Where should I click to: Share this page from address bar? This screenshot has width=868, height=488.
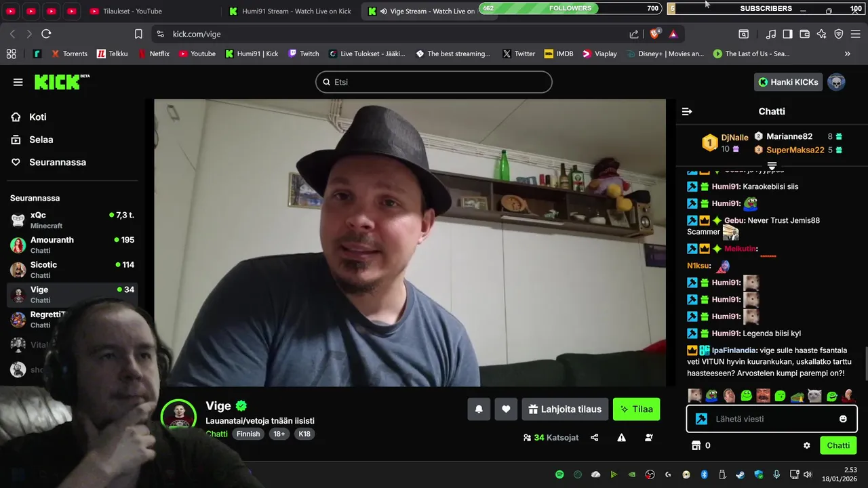tap(634, 34)
